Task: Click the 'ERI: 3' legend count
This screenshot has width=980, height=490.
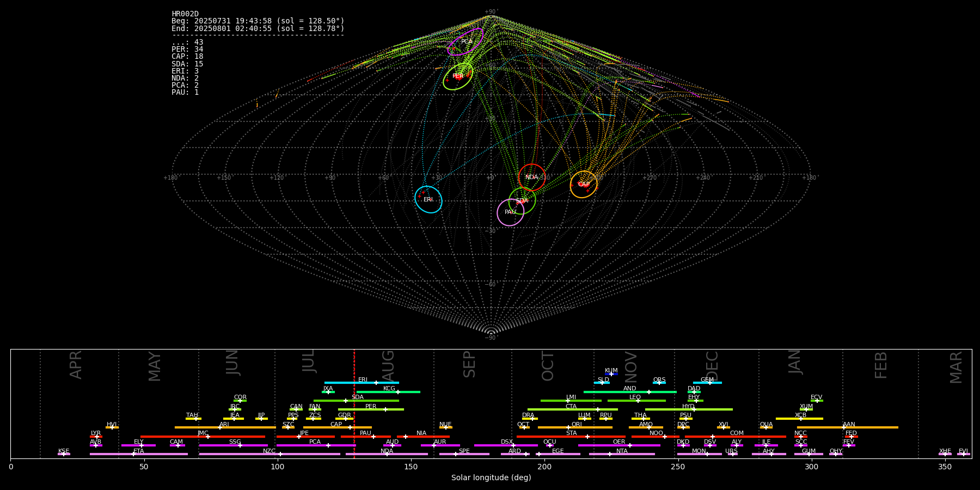Action: pyautogui.click(x=185, y=71)
